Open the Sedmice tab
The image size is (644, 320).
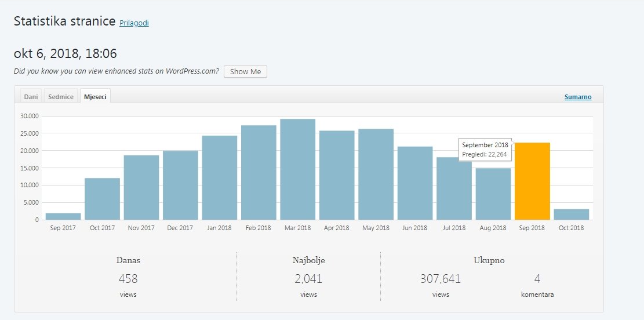[61, 97]
